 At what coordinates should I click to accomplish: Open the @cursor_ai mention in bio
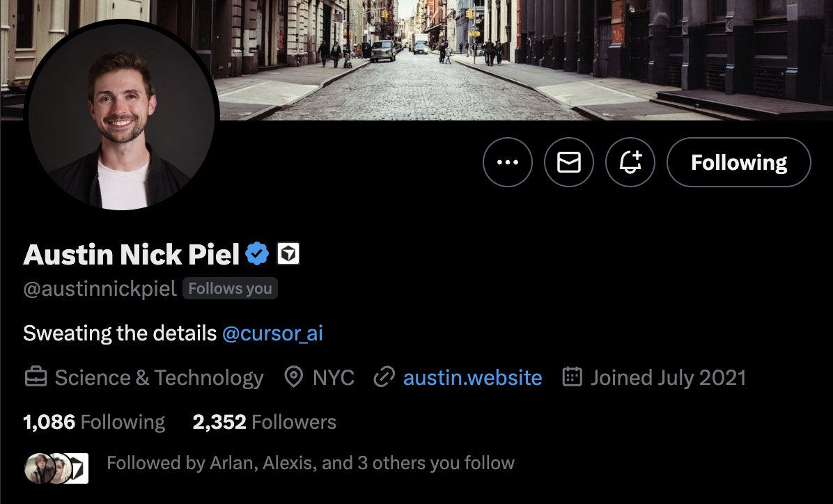[x=272, y=333]
